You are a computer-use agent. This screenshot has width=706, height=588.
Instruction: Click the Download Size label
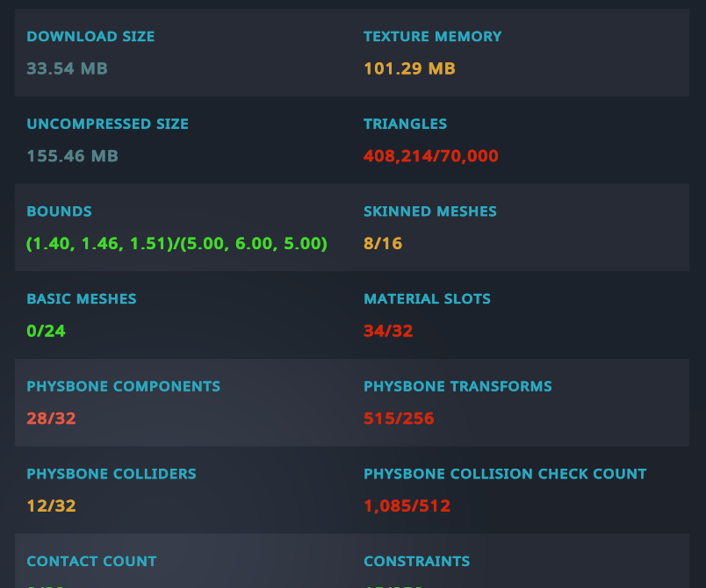click(x=90, y=37)
